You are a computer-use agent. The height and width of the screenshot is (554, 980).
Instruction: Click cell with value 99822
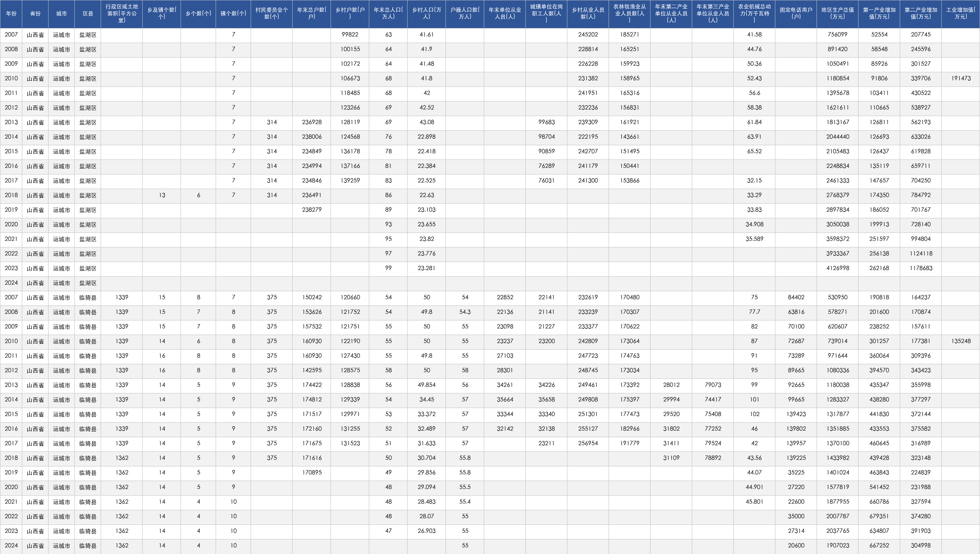[350, 35]
